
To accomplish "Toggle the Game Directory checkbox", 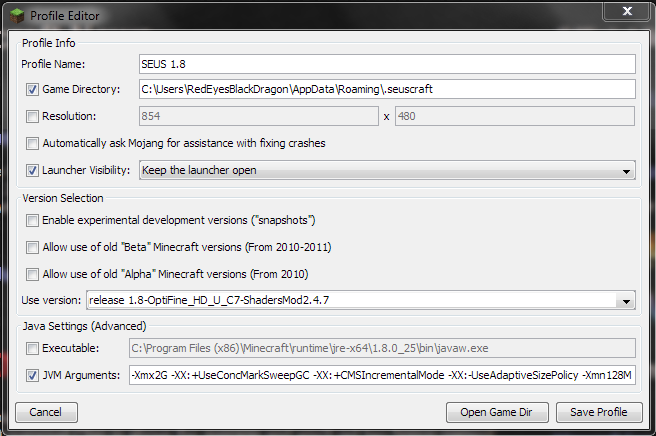I will (x=32, y=89).
